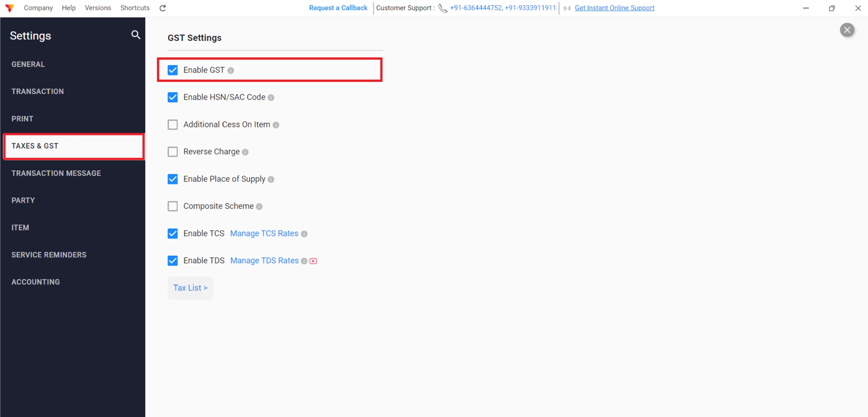Image resolution: width=868 pixels, height=417 pixels.
Task: Click the Vyapar logo icon
Action: click(x=9, y=8)
